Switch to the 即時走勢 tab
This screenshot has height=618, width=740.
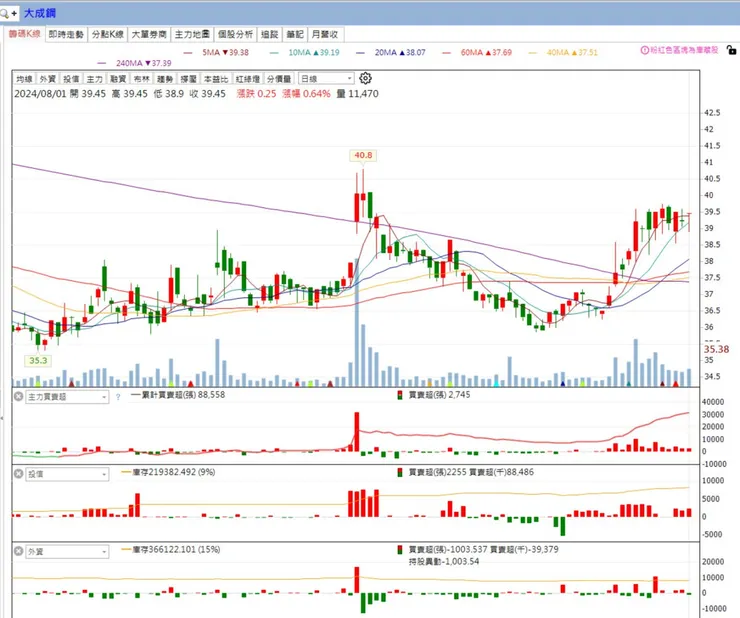coord(66,34)
